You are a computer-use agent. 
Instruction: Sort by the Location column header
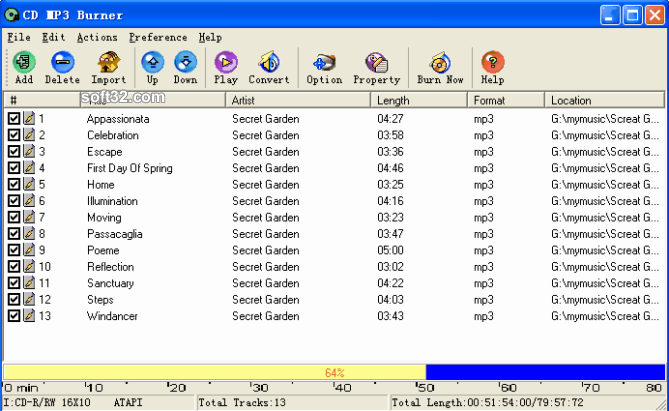(x=605, y=100)
